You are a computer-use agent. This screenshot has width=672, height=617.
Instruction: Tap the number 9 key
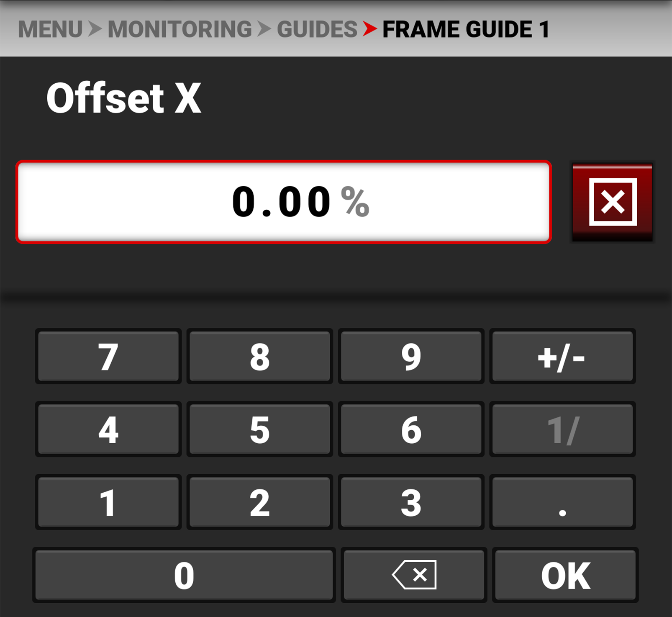411,357
